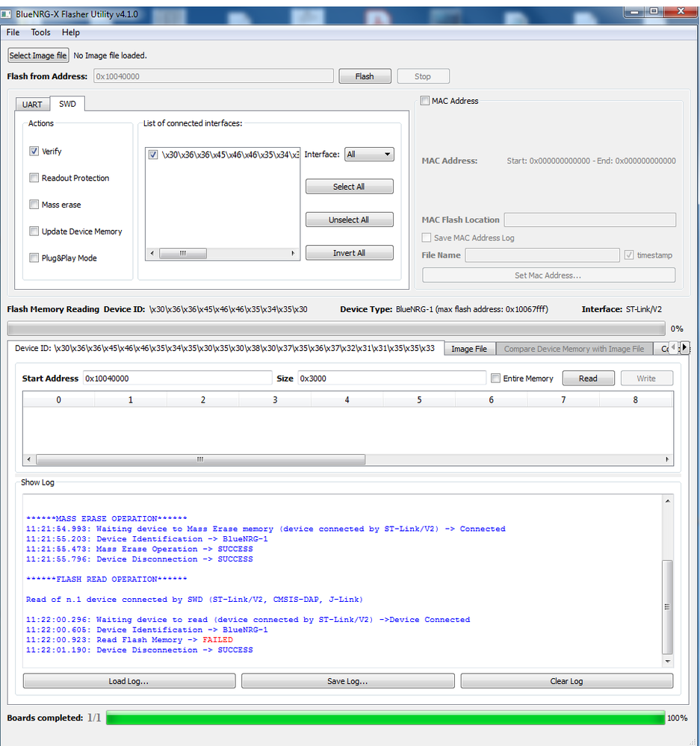Check Update Device Memory

[34, 231]
